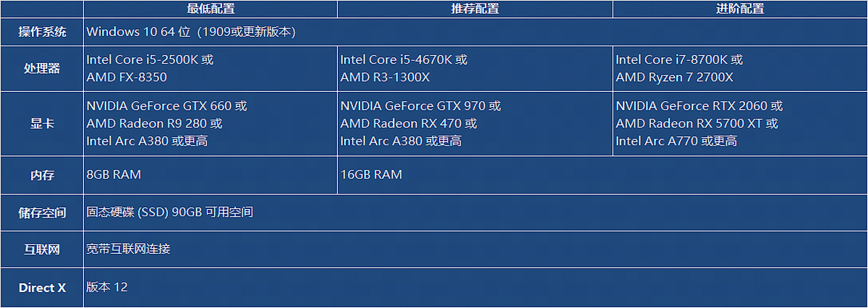
Task: Select the 显卡 row label
Action: [42, 124]
